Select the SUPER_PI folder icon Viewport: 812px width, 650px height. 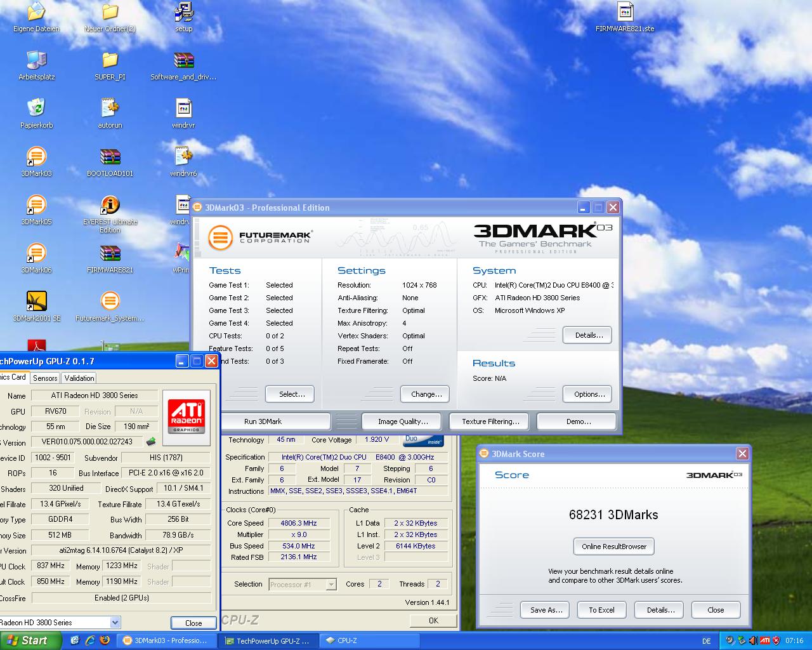click(110, 60)
